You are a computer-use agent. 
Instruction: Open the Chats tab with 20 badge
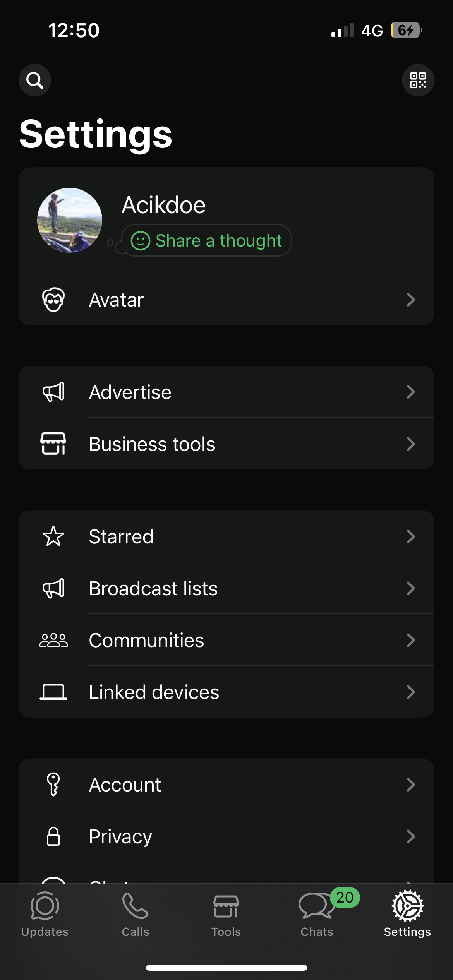coord(317,914)
